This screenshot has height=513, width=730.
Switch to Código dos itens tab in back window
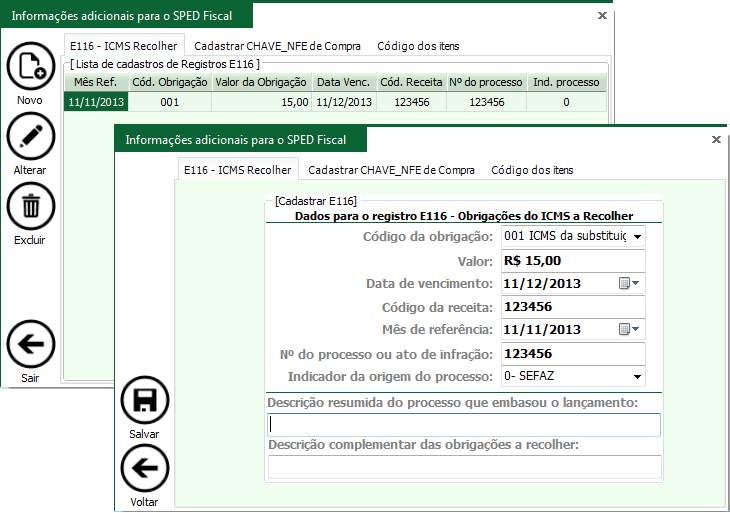418,46
